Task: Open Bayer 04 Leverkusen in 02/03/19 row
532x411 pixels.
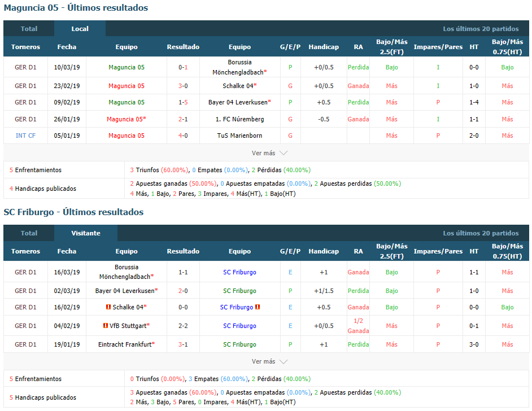Action: click(126, 291)
